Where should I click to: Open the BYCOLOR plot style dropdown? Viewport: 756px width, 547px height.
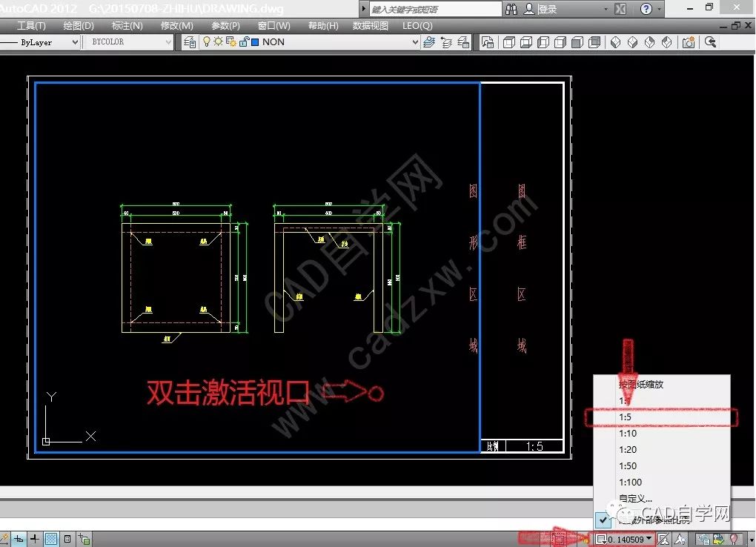[128, 42]
